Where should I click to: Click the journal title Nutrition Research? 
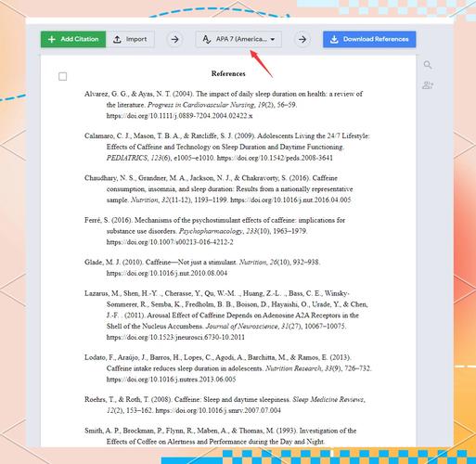coord(293,368)
